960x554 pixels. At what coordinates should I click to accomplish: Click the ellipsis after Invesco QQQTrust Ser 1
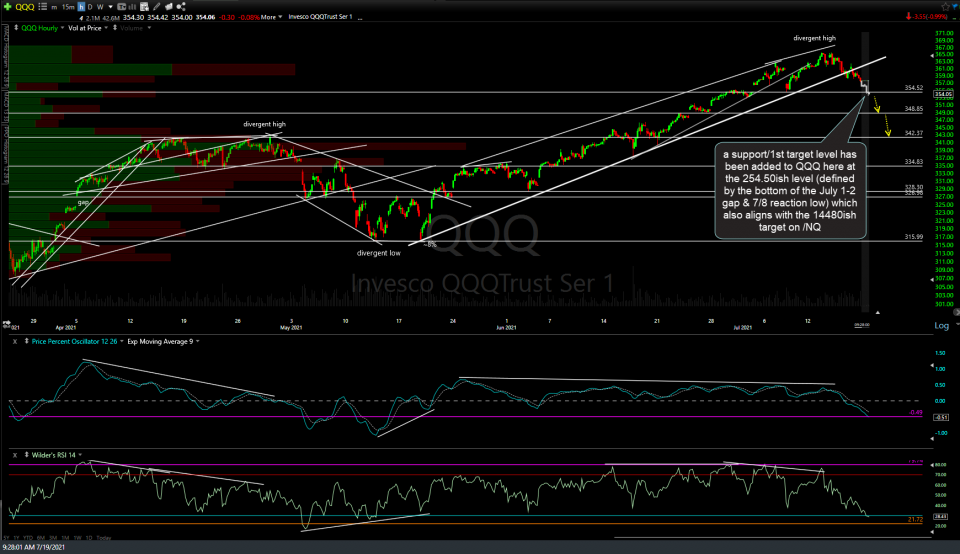(360, 18)
